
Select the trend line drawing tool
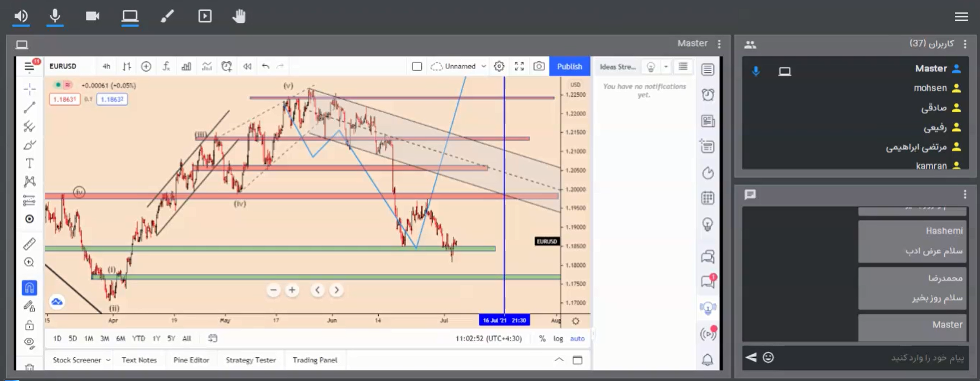pos(30,108)
